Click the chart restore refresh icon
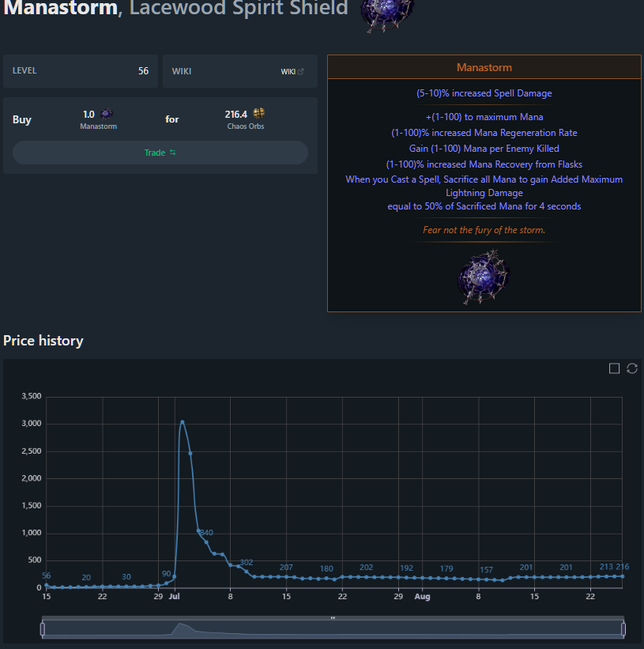644x649 pixels. pos(632,368)
